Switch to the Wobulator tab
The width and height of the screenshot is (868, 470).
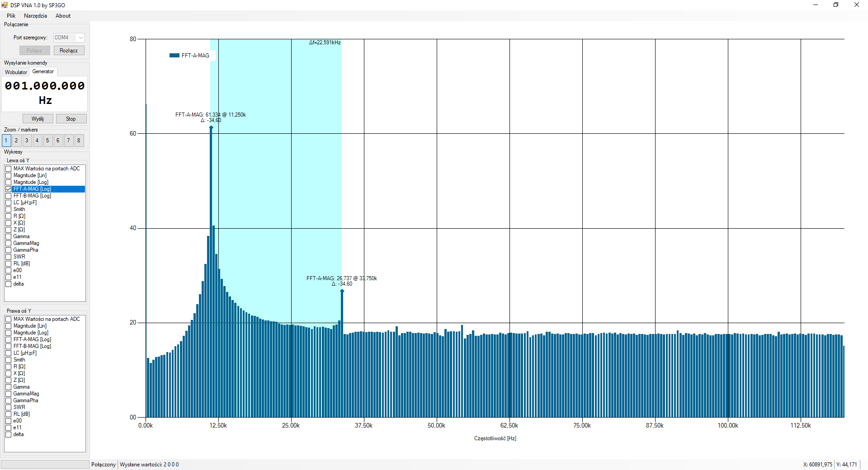(x=16, y=72)
